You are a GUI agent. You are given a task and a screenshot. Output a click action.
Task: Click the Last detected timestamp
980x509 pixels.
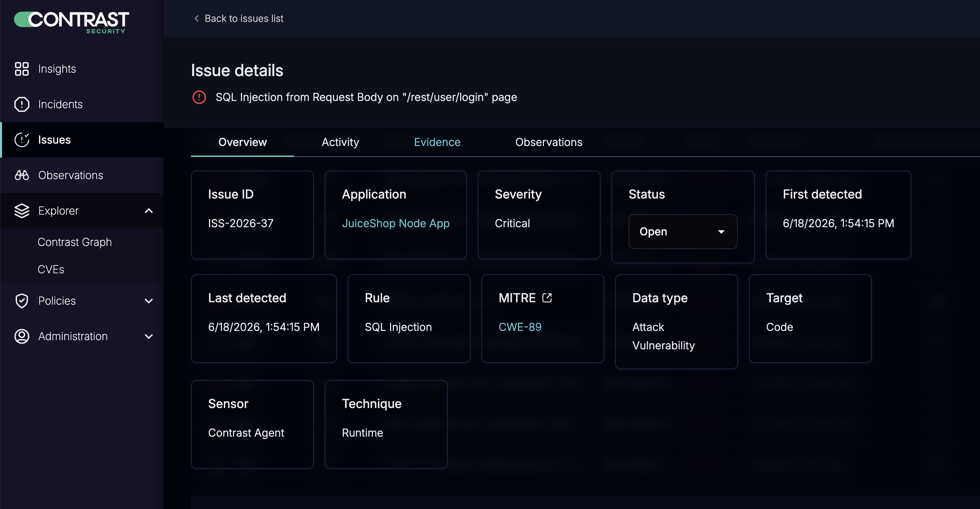264,327
